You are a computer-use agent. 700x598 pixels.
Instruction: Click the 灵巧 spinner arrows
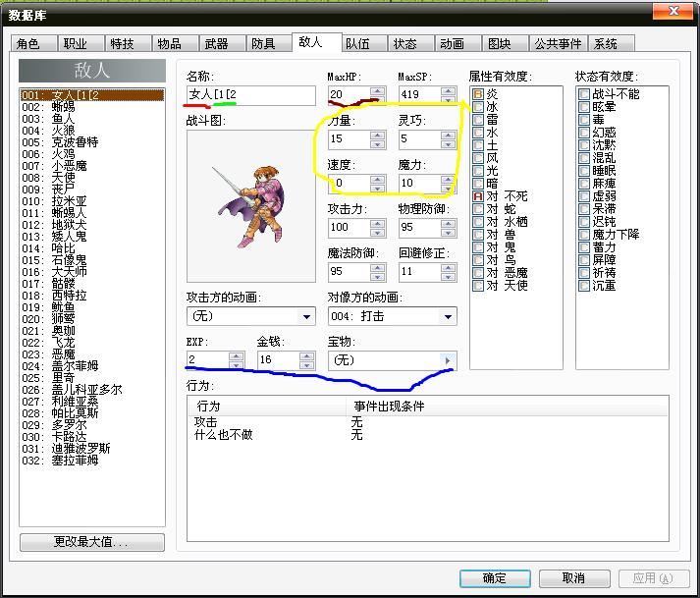[x=448, y=139]
